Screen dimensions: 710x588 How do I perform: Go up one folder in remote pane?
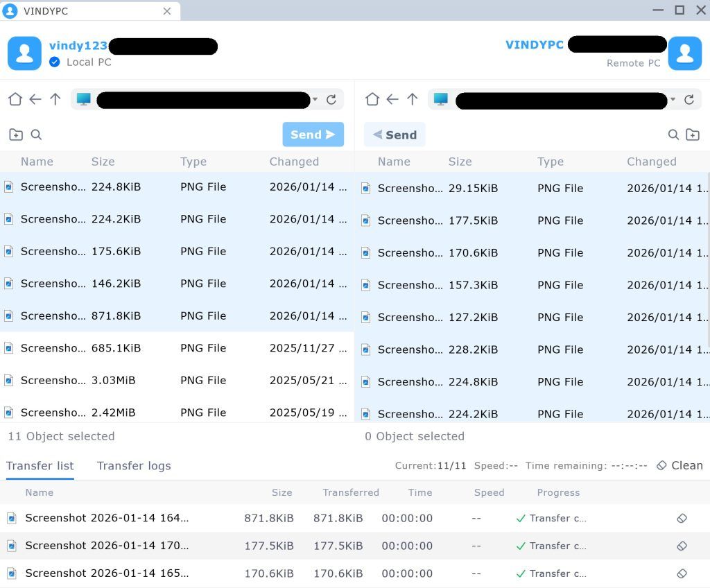click(412, 98)
